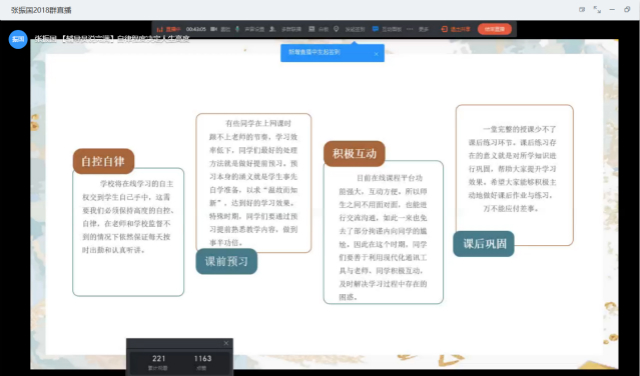Click the exit sharing button with door icon
The image size is (640, 376).
[456, 29]
